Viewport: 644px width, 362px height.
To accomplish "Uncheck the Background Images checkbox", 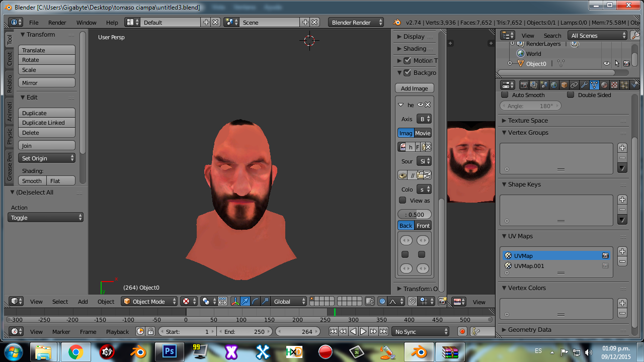I will click(x=408, y=72).
